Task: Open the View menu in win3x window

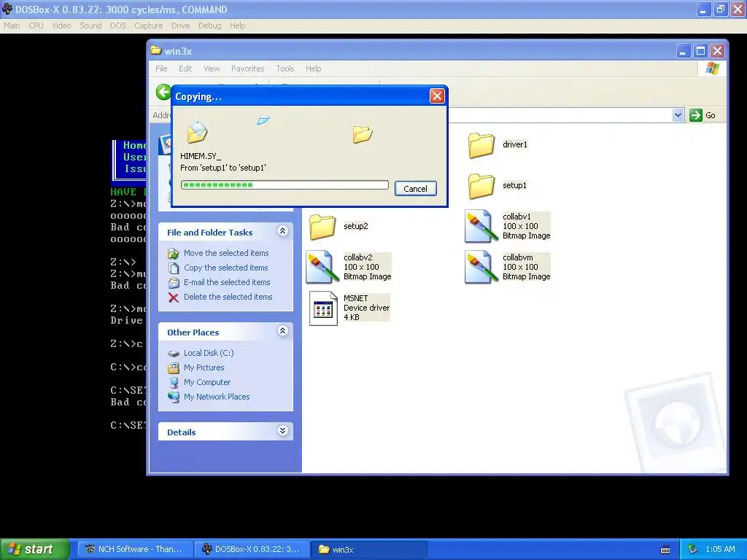Action: (x=212, y=69)
